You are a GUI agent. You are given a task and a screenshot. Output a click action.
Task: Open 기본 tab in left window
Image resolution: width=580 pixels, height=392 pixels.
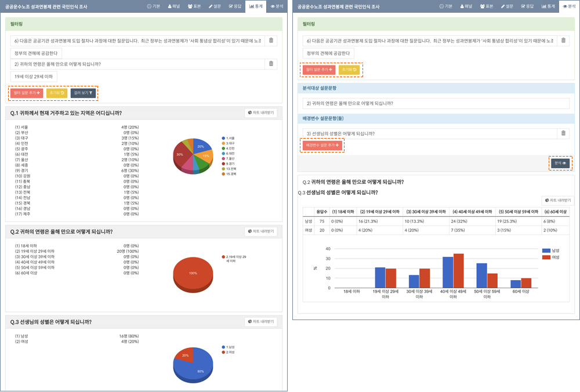(154, 6)
